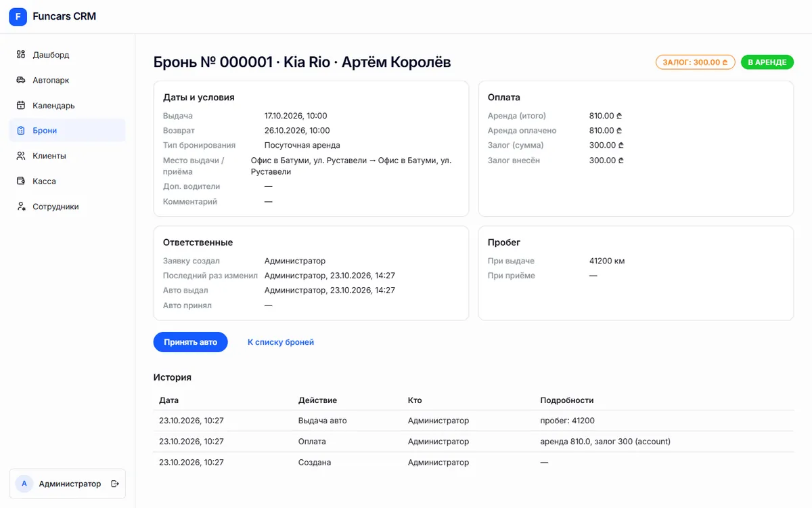Image resolution: width=812 pixels, height=508 pixels.
Task: Click the ЗАЛОГ: 300.00 badge
Action: (696, 62)
